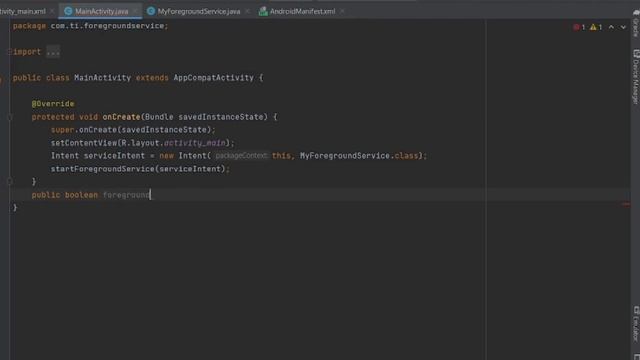
Task: Click the Bundle savedInstanceState parameter
Action: point(204,117)
